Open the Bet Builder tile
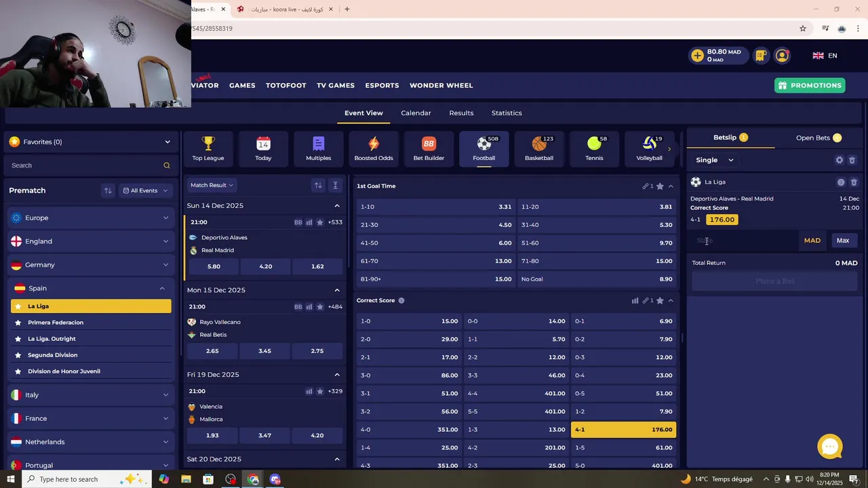868x488 pixels. tap(429, 148)
